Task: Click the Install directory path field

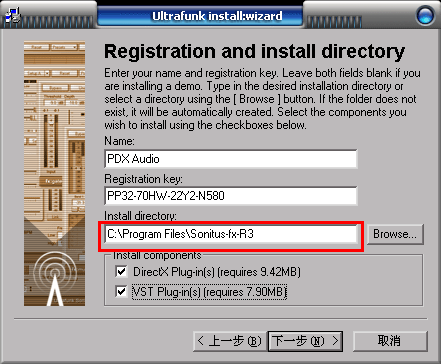Action: [231, 234]
